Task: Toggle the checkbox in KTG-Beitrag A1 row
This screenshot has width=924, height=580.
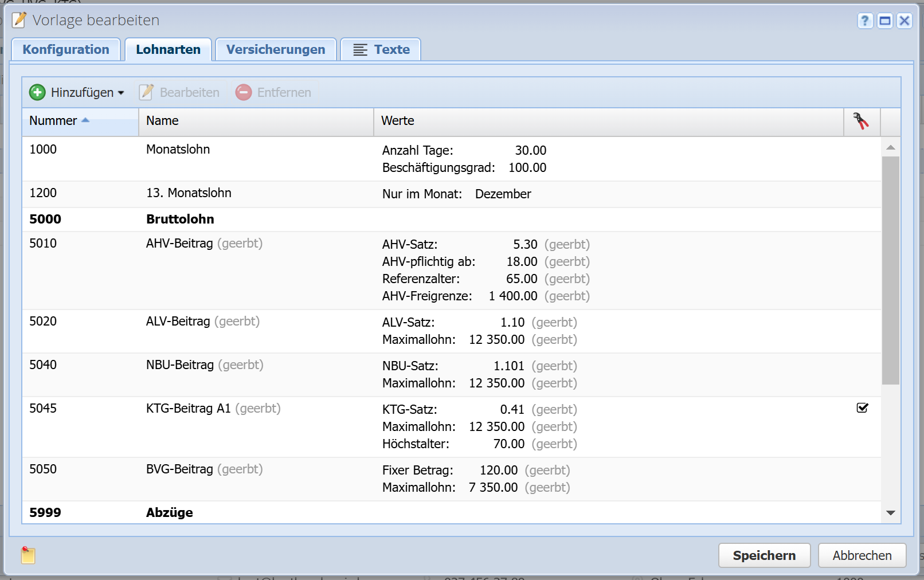Action: pyautogui.click(x=862, y=408)
